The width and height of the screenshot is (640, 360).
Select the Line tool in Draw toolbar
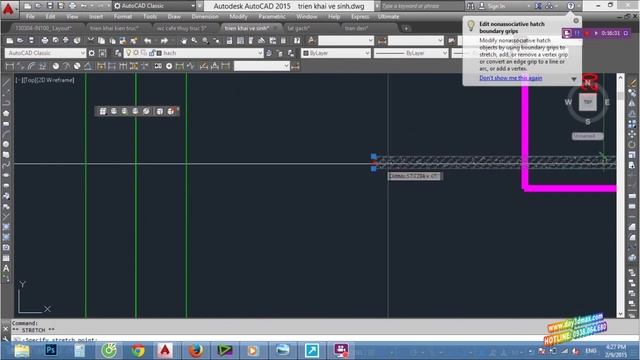6,83
